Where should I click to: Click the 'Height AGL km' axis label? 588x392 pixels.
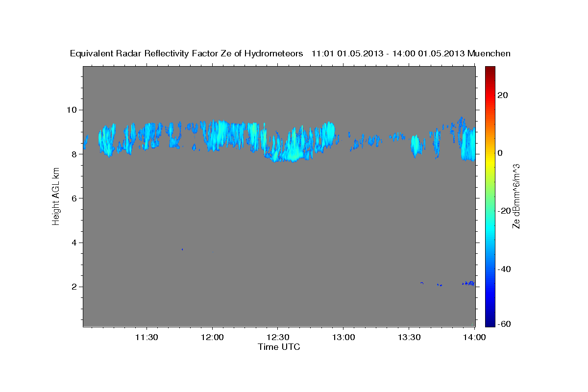point(56,196)
